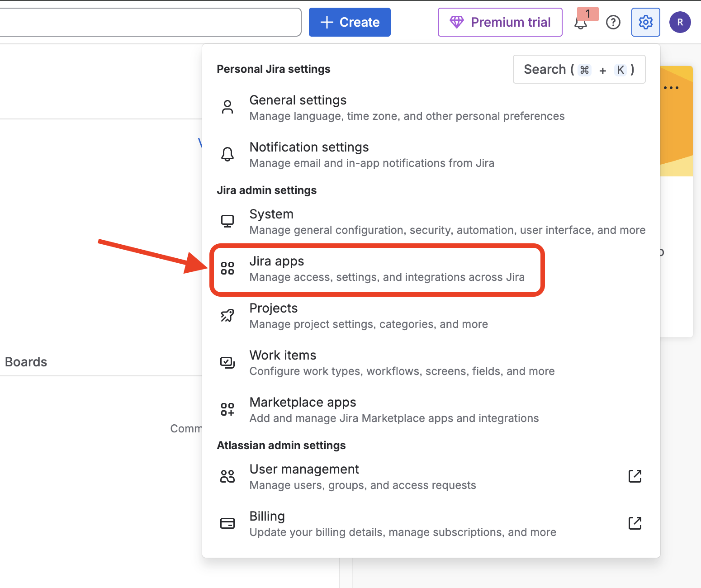
Task: Open the three-dot menu on orange card
Action: click(671, 88)
